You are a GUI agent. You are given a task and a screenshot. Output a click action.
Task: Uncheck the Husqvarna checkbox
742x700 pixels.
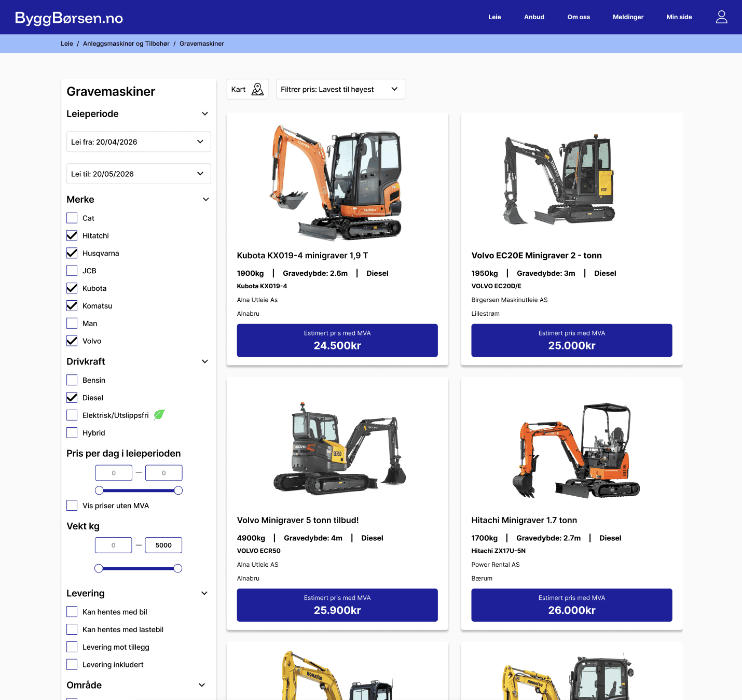pyautogui.click(x=72, y=253)
